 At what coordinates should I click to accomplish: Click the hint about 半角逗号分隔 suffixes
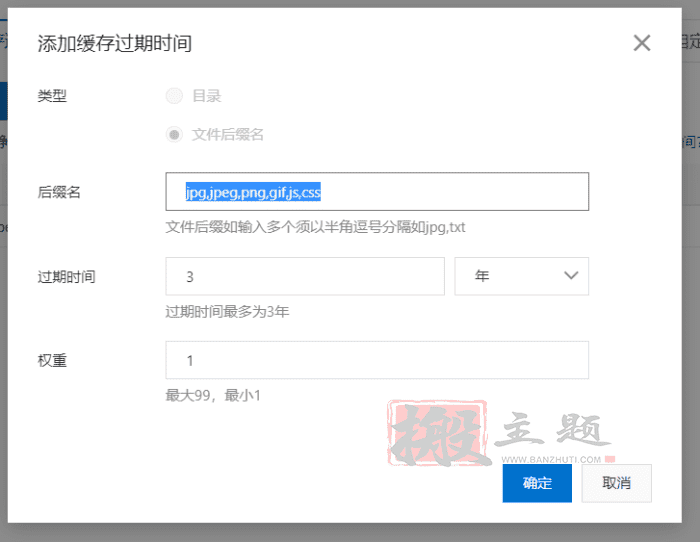pos(315,227)
